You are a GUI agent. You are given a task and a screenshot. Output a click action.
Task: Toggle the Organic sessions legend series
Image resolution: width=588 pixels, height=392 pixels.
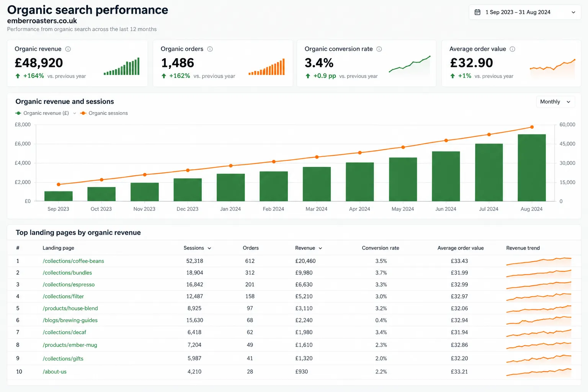coord(104,113)
